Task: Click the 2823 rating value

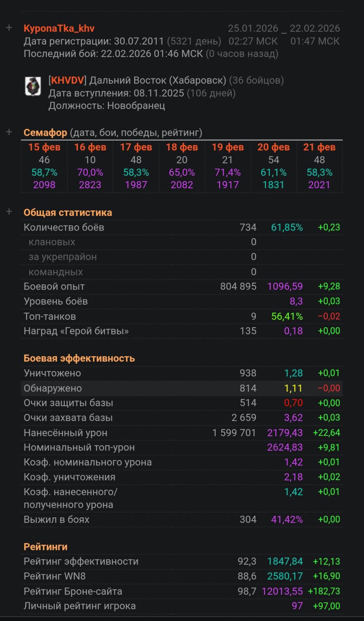Action: tap(90, 185)
